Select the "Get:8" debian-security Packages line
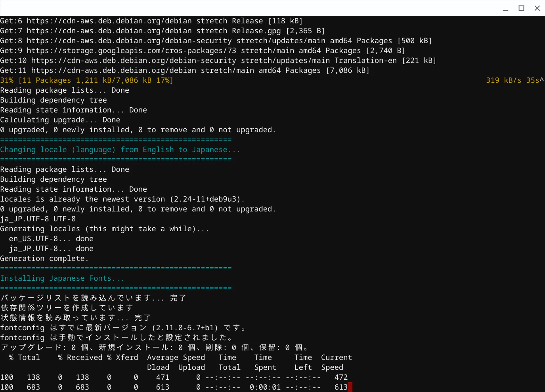545x392 pixels. (216, 41)
